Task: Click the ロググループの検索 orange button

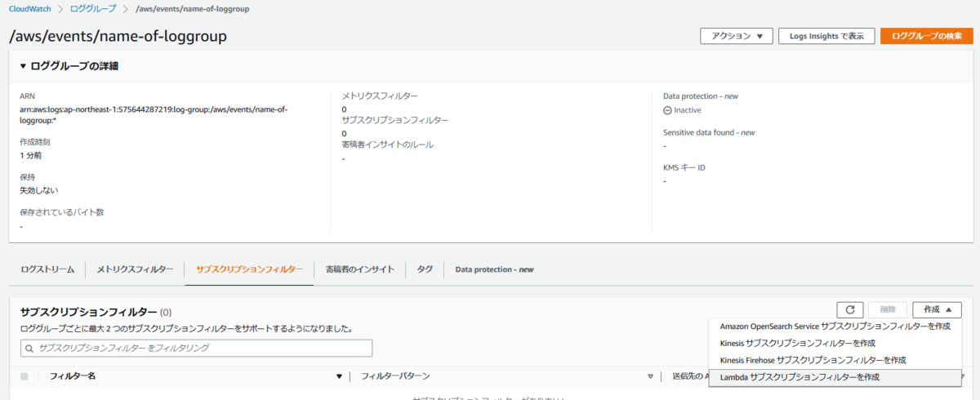Action: coord(927,36)
